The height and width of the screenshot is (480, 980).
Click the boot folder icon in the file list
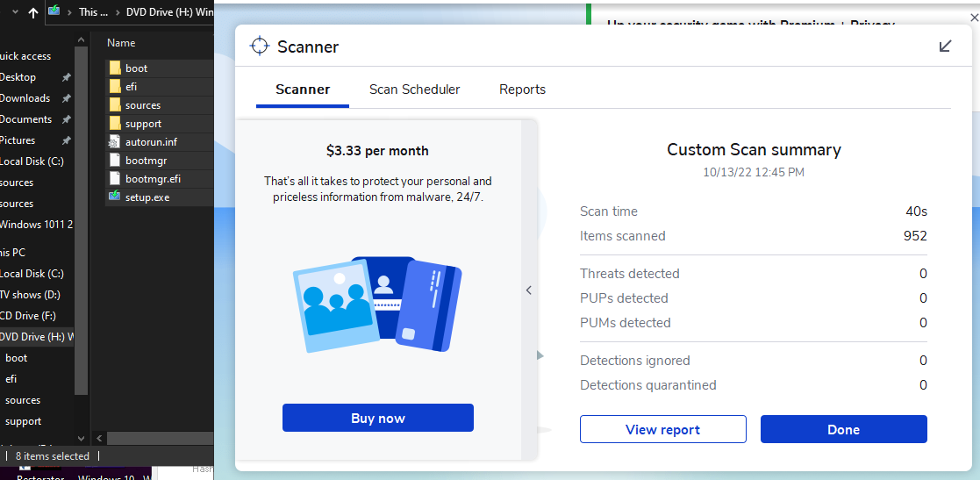115,68
